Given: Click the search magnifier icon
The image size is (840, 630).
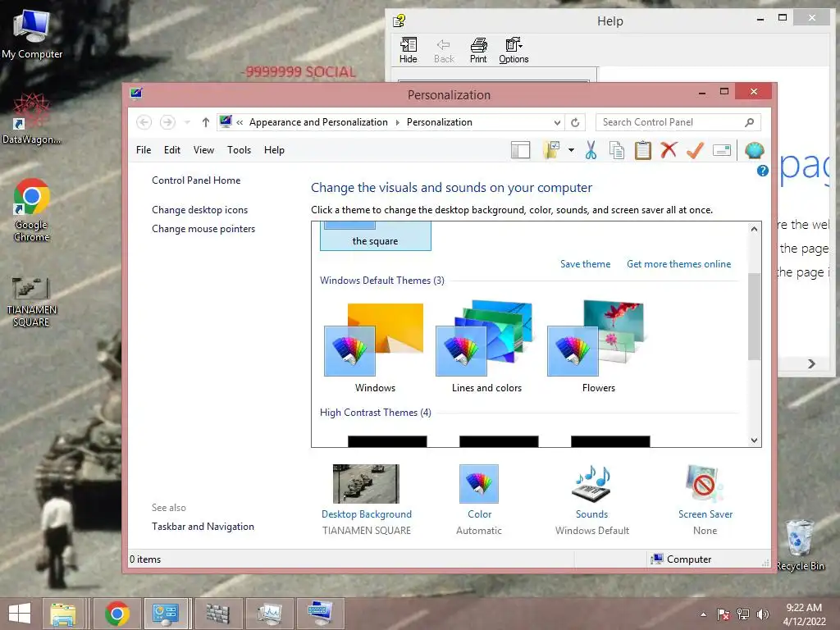Looking at the screenshot, I should 750,122.
